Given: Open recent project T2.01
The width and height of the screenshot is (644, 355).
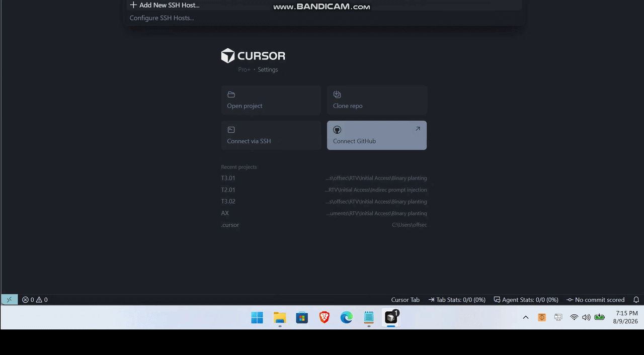Looking at the screenshot, I should pos(324,190).
